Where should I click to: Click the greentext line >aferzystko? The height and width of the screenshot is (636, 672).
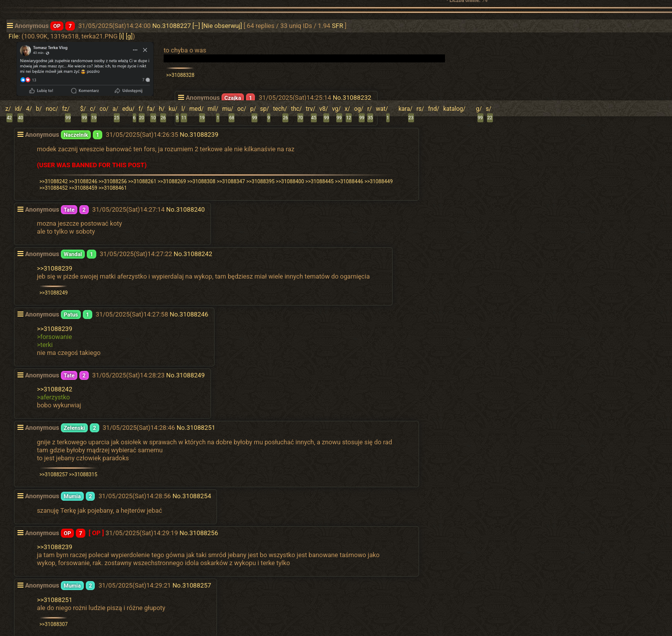pyautogui.click(x=53, y=397)
